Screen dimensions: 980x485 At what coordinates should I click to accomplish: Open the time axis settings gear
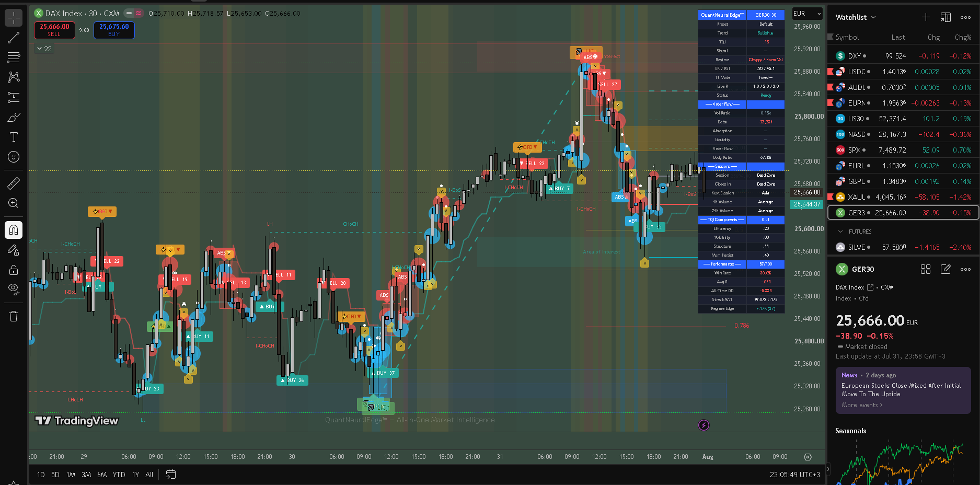pyautogui.click(x=808, y=457)
